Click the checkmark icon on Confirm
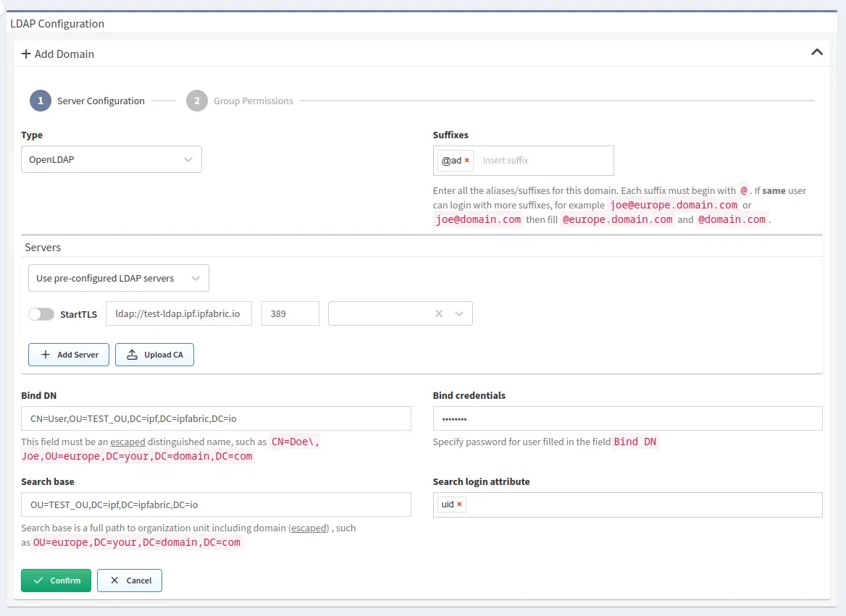This screenshot has height=616, width=846. 38,581
